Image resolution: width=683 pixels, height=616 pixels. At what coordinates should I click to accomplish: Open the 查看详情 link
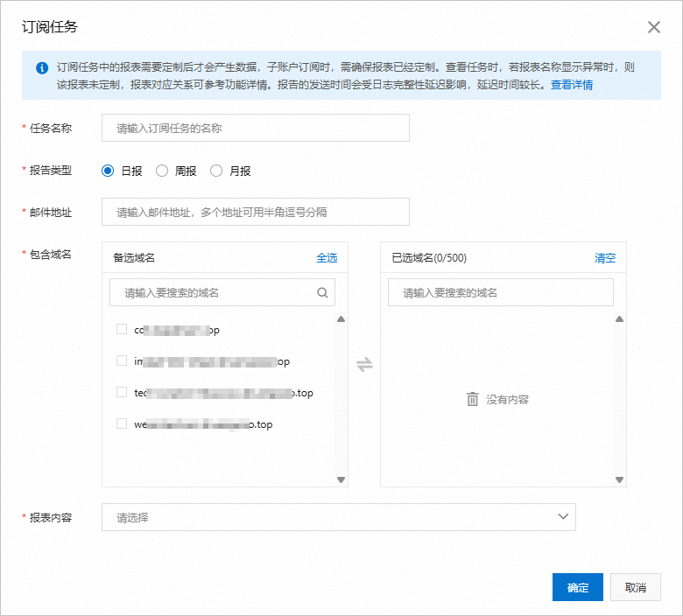click(x=572, y=85)
